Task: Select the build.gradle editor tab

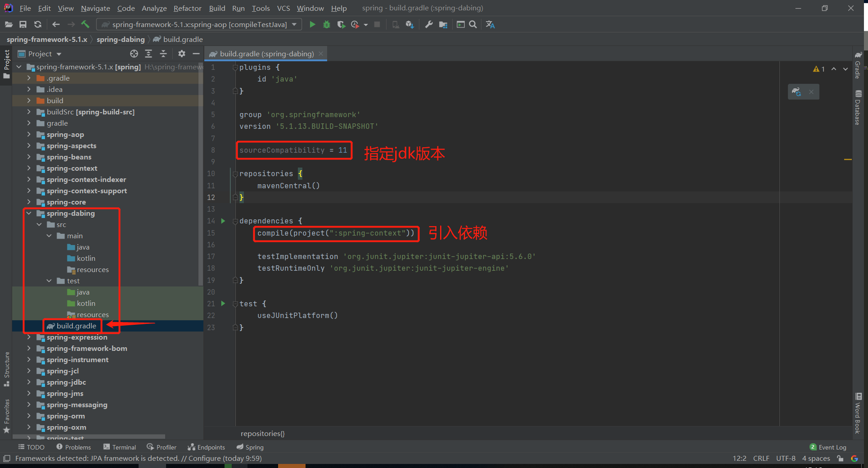Action: [265, 54]
